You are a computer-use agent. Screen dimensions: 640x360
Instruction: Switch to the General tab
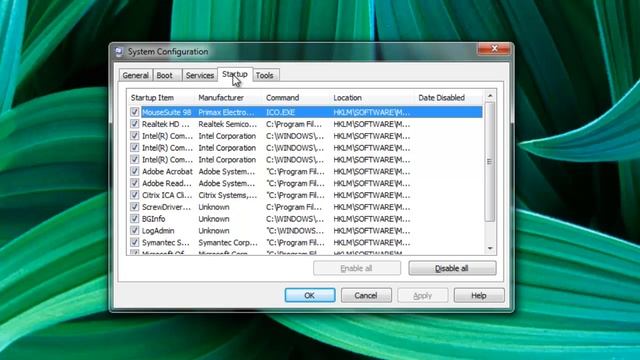point(136,76)
